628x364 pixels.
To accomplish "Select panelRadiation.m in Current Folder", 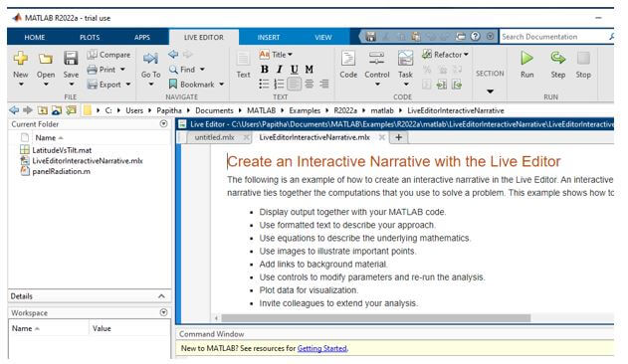I will click(x=61, y=171).
